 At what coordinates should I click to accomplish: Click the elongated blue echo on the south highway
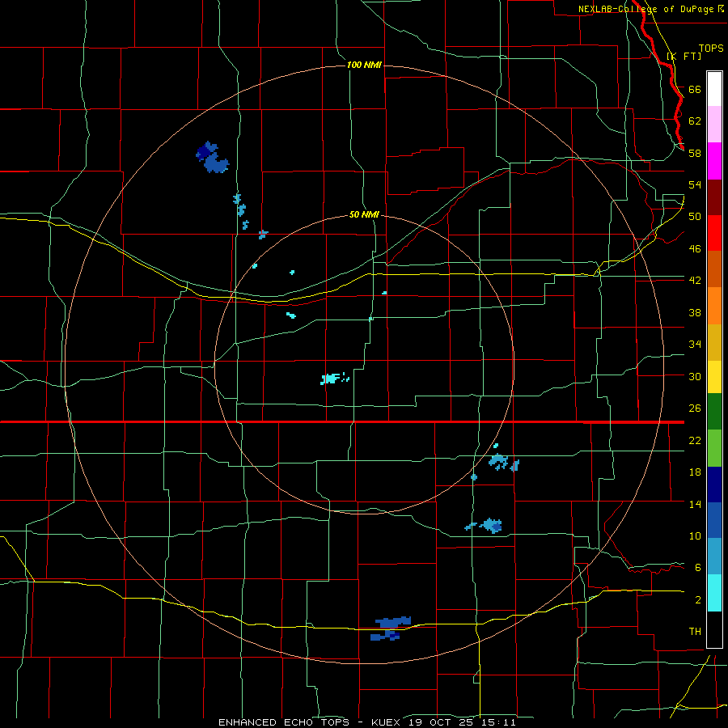[393, 622]
